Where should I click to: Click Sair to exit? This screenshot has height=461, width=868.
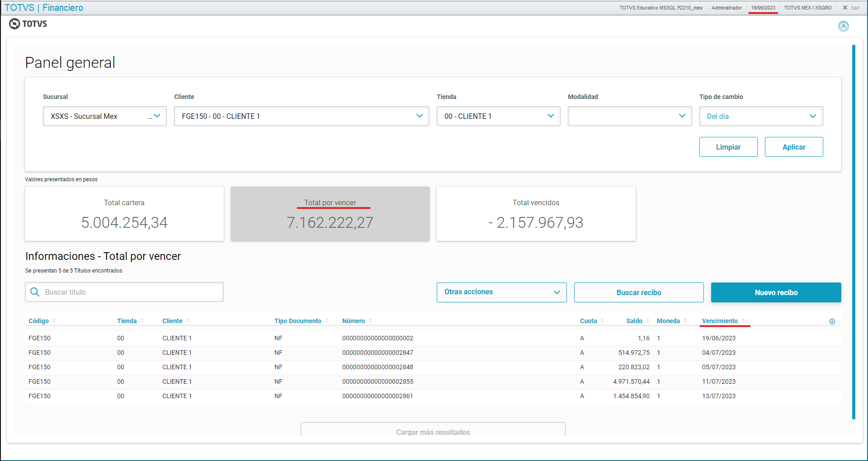point(851,8)
